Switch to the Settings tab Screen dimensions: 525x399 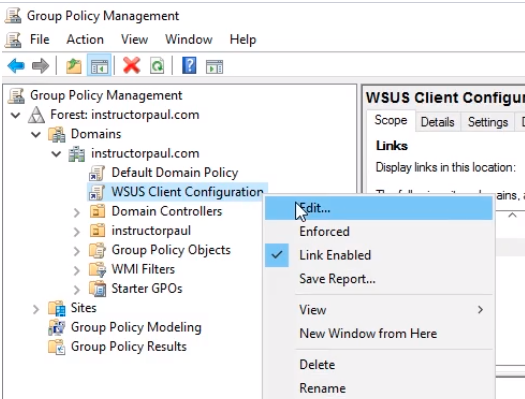click(x=488, y=122)
